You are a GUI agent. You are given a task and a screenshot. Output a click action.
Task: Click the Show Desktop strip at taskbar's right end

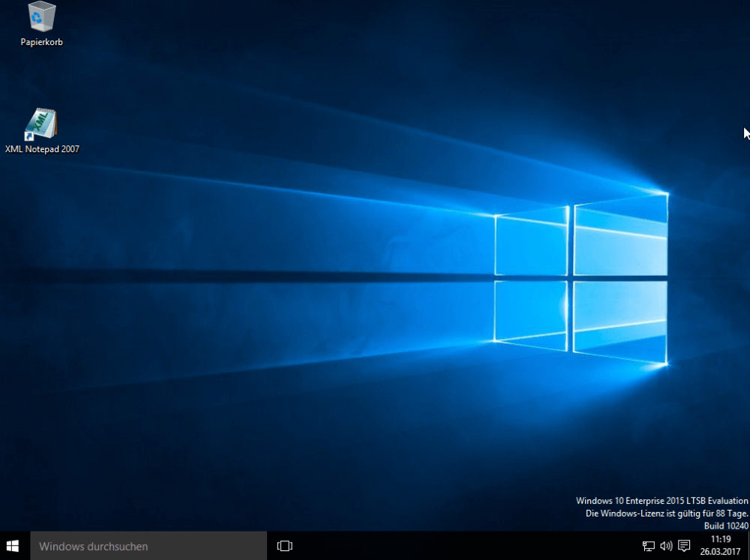click(x=748, y=546)
